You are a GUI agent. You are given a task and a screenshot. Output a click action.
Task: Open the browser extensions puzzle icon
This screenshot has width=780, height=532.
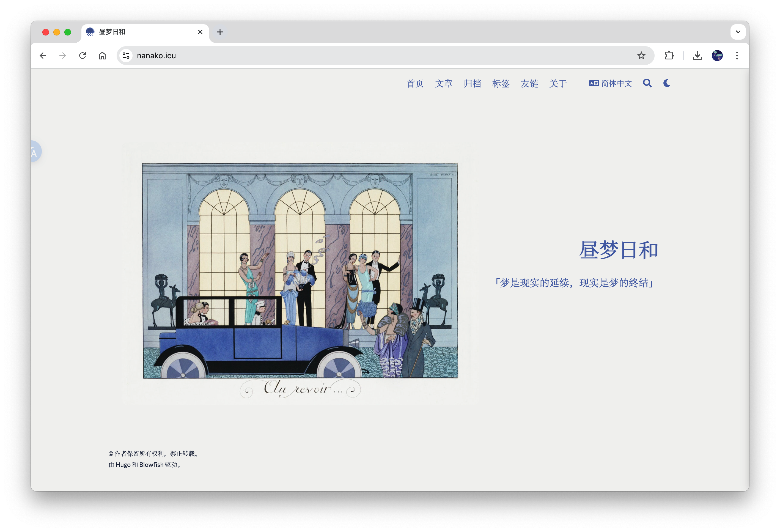tap(669, 56)
